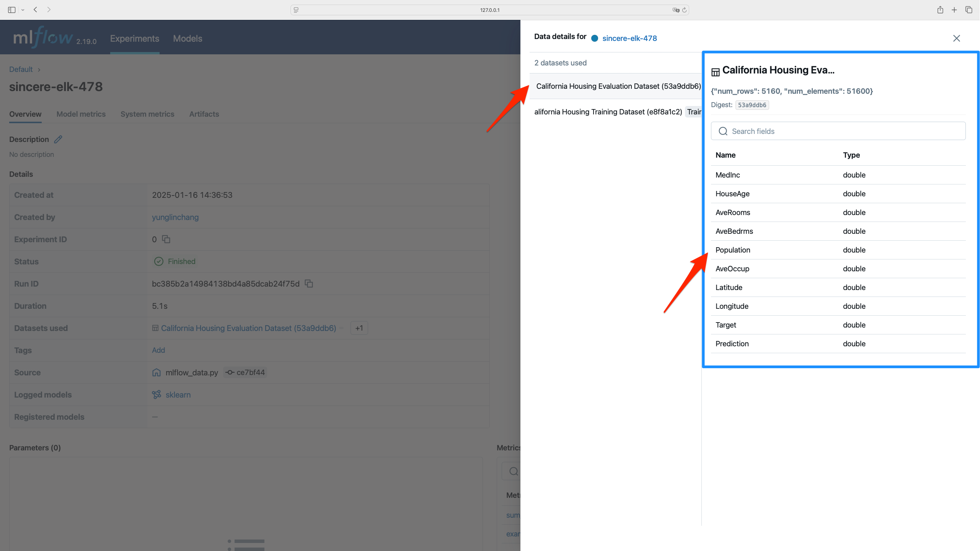Switch to the Model metrics tab
This screenshot has height=551, width=980.
pyautogui.click(x=81, y=114)
